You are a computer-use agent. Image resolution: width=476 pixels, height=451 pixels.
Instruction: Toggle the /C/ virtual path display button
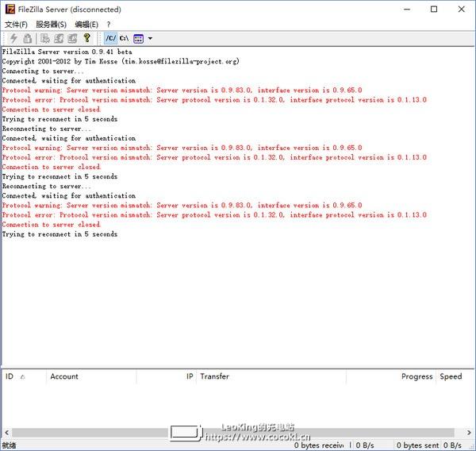point(110,38)
